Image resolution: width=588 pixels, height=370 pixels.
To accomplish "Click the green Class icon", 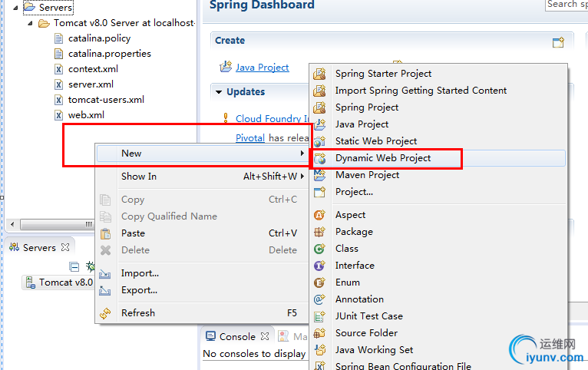I will click(x=319, y=249).
